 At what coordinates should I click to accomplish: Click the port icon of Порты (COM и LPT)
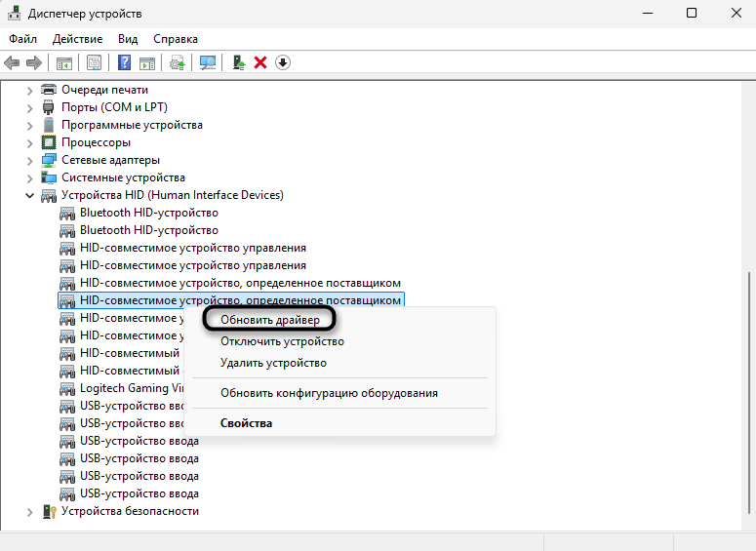pos(49,107)
